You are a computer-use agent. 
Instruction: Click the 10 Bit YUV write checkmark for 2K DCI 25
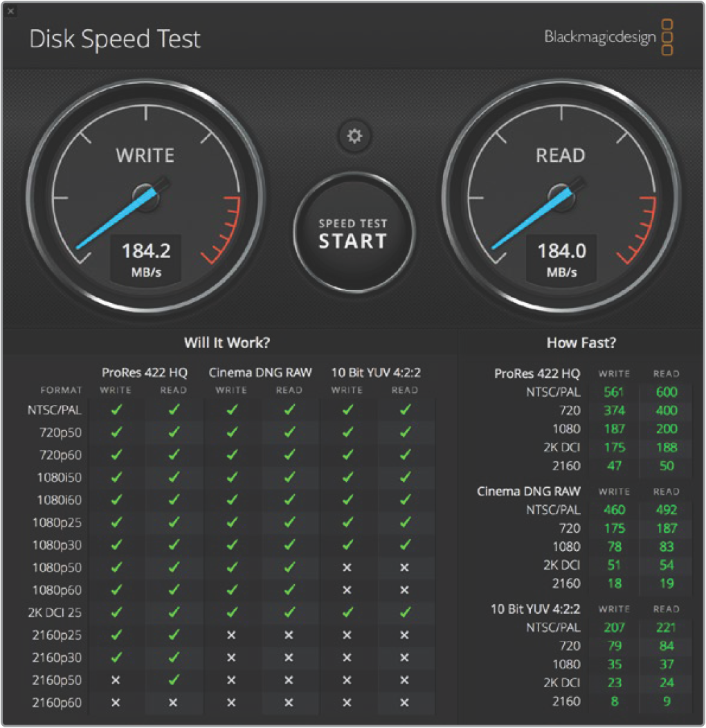(347, 612)
